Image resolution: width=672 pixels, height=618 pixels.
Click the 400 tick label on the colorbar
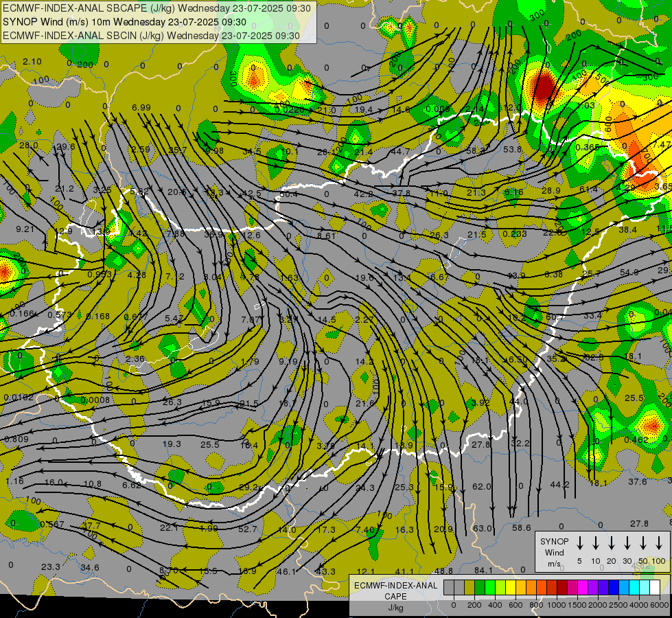click(x=495, y=605)
